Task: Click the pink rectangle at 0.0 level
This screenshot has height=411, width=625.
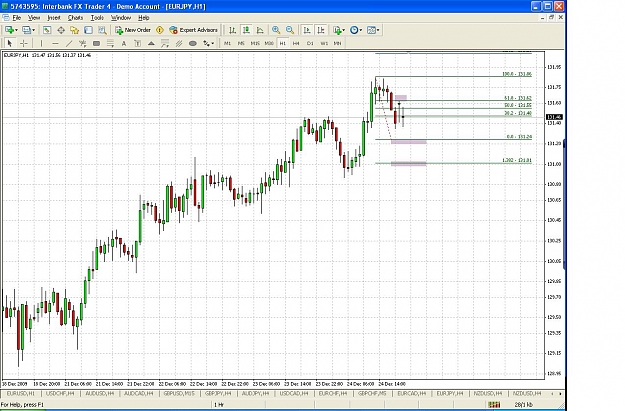Action: pyautogui.click(x=409, y=142)
